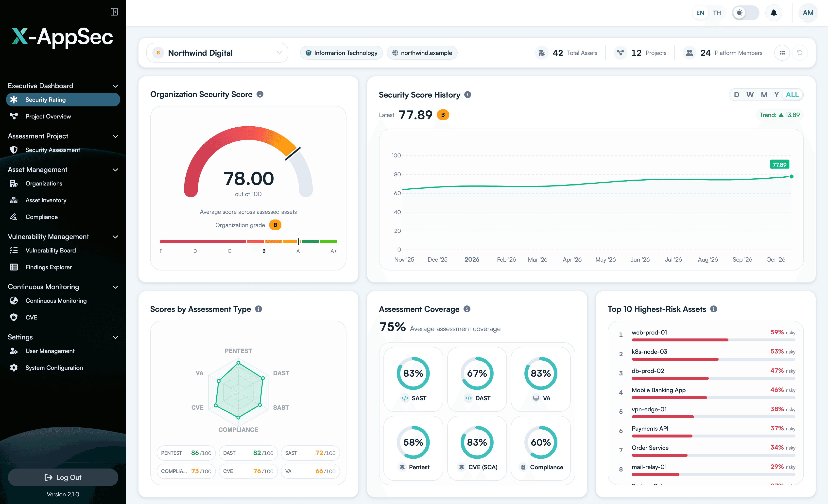This screenshot has width=828, height=504.
Task: Click the refresh icon in organization bar
Action: click(x=800, y=53)
